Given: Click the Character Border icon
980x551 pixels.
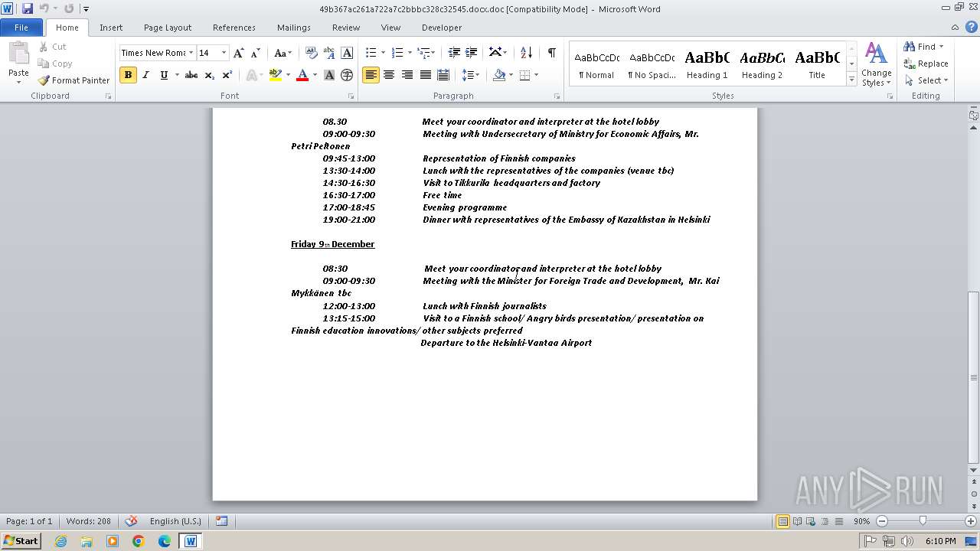Looking at the screenshot, I should pyautogui.click(x=347, y=53).
